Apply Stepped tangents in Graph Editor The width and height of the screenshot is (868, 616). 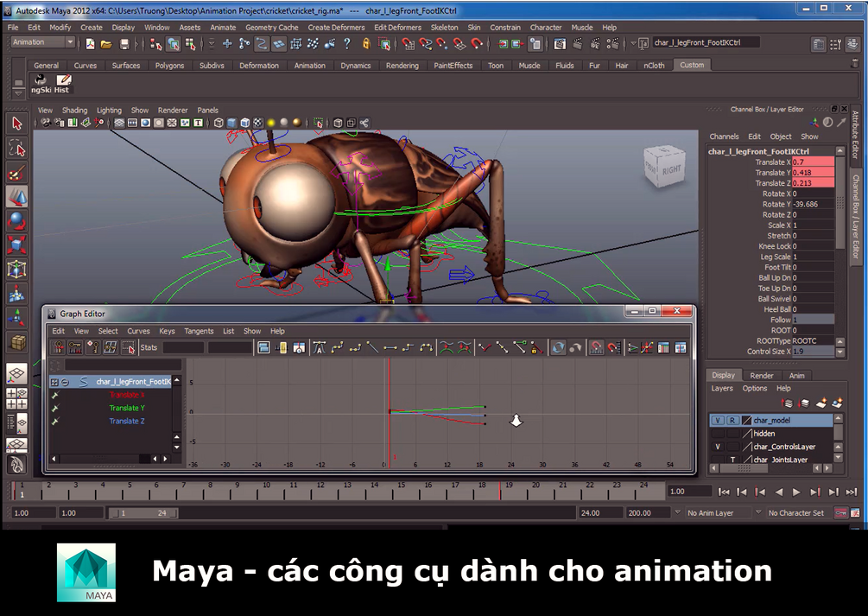pos(408,347)
